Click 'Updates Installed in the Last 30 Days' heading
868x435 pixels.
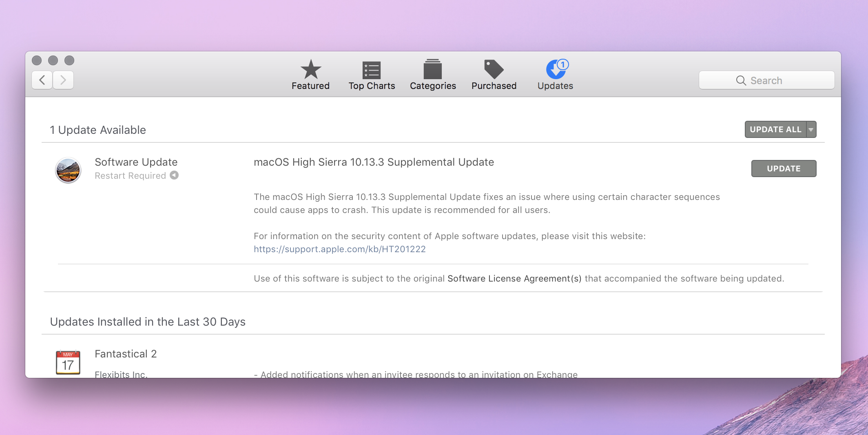(x=148, y=322)
